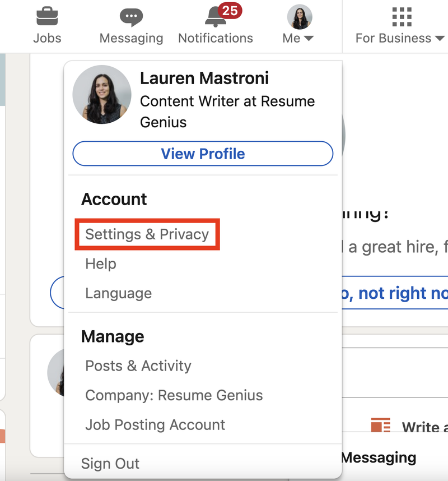Image resolution: width=448 pixels, height=481 pixels.
Task: Open the Jobs briefcase icon
Action: click(47, 16)
